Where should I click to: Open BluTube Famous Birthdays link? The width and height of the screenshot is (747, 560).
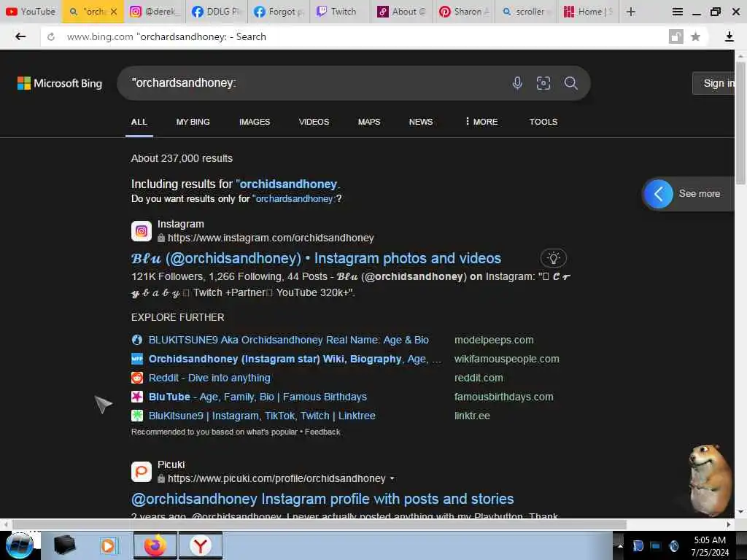coord(258,397)
